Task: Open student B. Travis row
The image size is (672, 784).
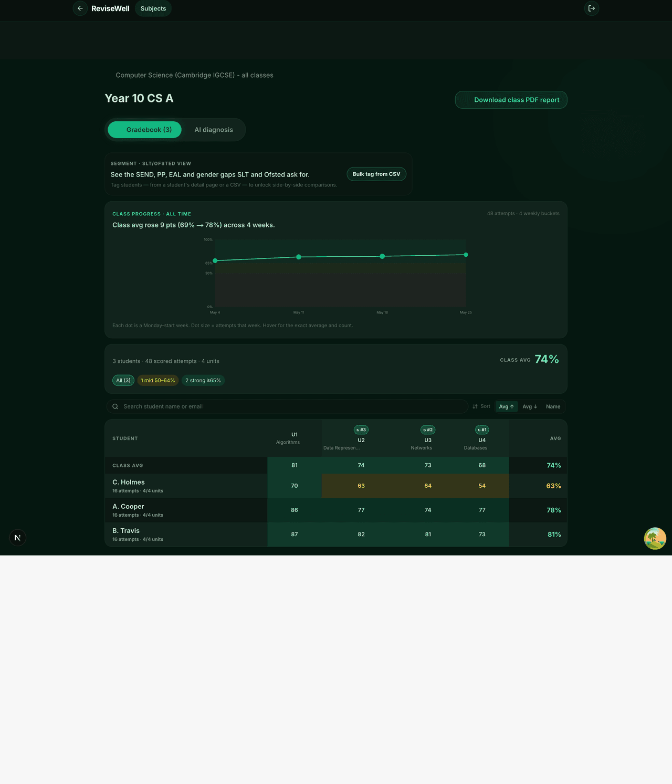Action: coord(336,534)
